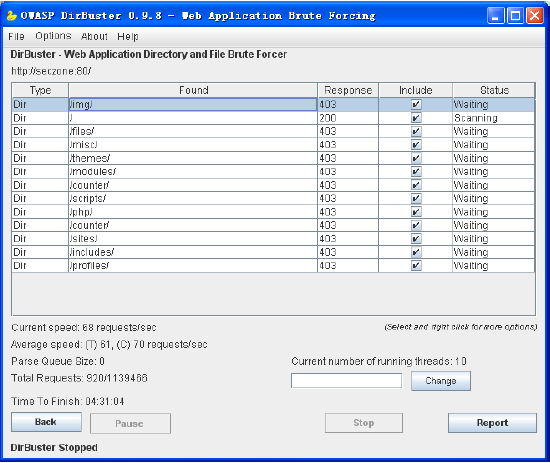Uncheck Include checkbox for /img/ row
This screenshot has width=550, height=463.
[416, 105]
